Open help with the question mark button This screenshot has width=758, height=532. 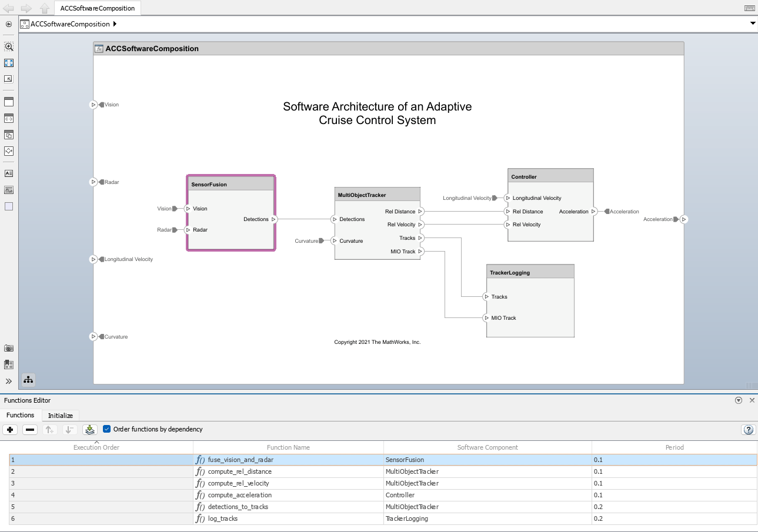click(748, 430)
